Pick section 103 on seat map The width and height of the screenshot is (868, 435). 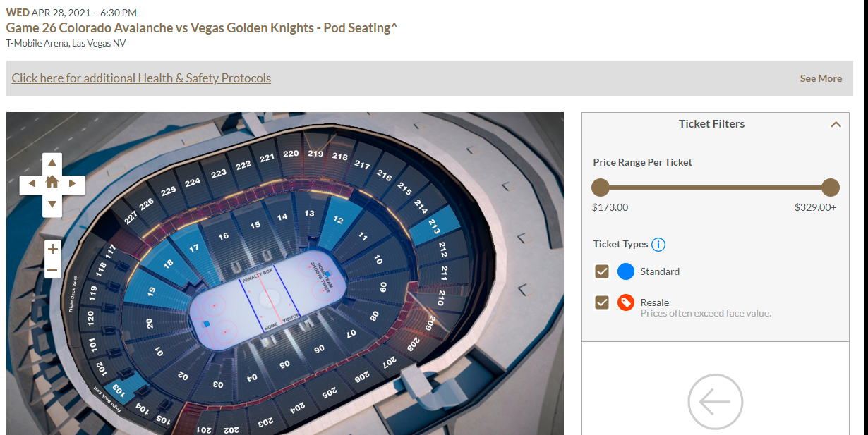[x=119, y=388]
